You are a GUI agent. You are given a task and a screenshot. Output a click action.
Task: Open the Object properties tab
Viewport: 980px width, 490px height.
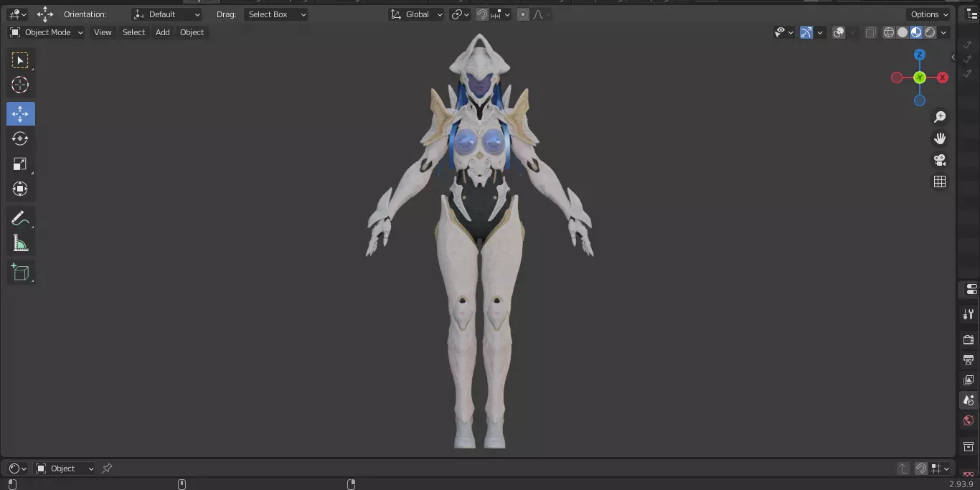click(x=969, y=447)
